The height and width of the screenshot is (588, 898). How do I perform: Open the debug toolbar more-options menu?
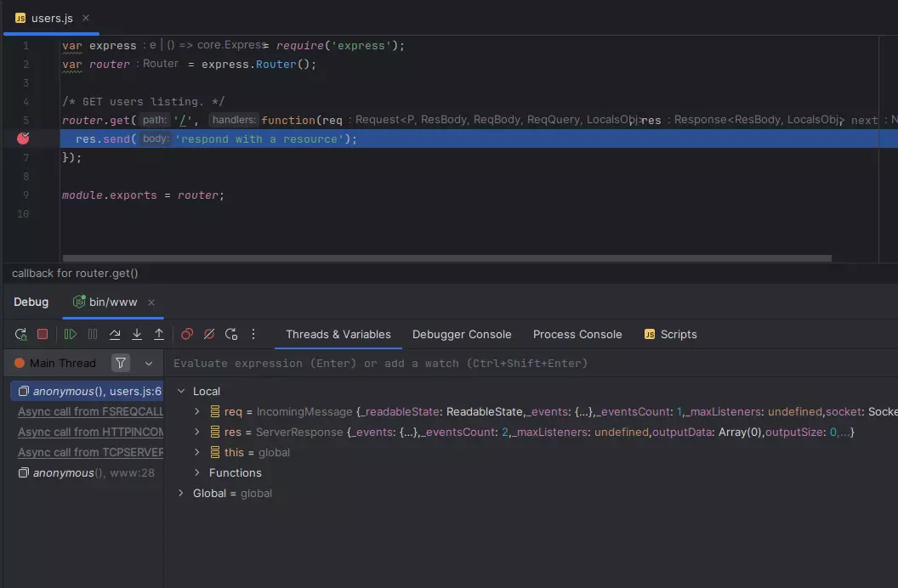pos(253,335)
